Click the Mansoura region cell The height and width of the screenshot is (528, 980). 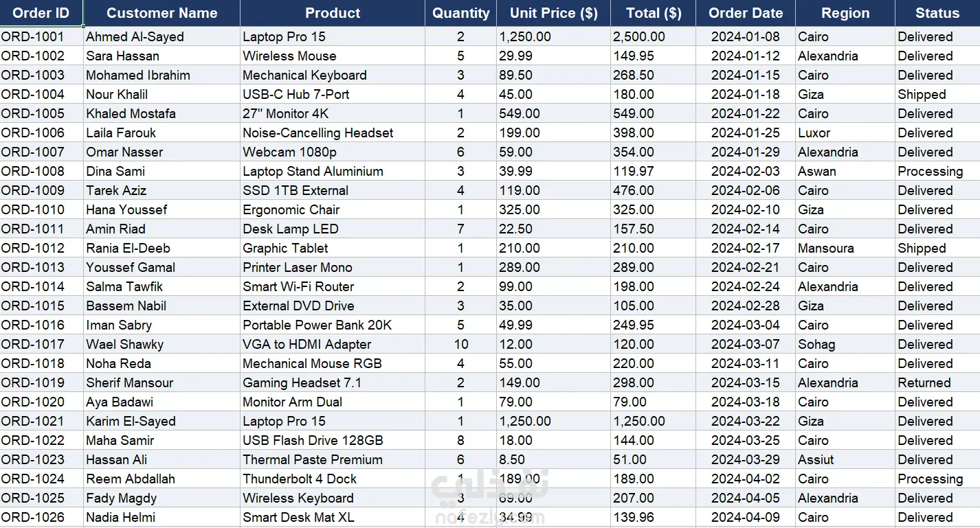pyautogui.click(x=845, y=248)
